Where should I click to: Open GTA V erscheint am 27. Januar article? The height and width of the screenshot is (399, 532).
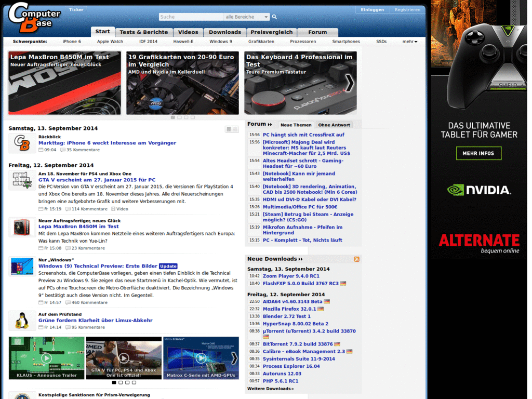(97, 180)
